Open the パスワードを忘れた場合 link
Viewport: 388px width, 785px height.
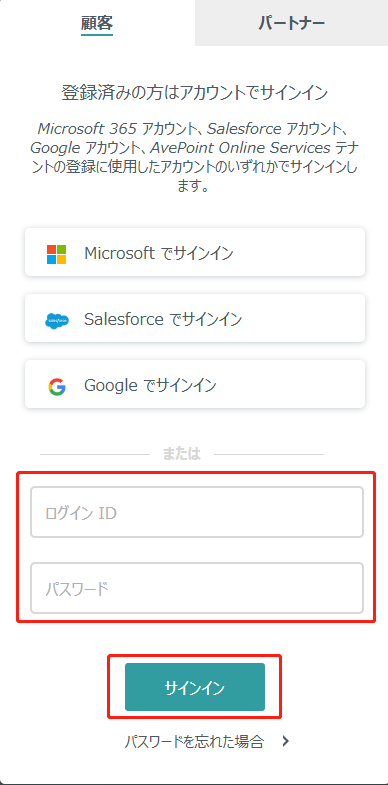194,741
